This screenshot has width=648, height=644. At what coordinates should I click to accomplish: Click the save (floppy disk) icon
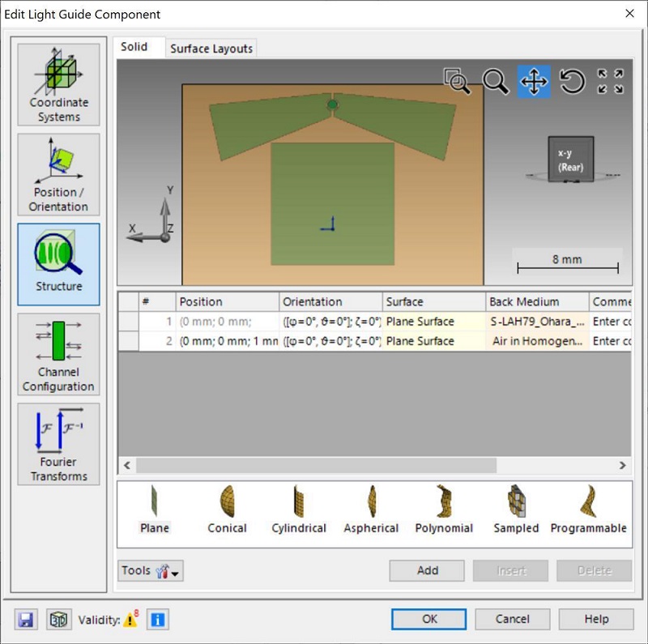(x=26, y=619)
